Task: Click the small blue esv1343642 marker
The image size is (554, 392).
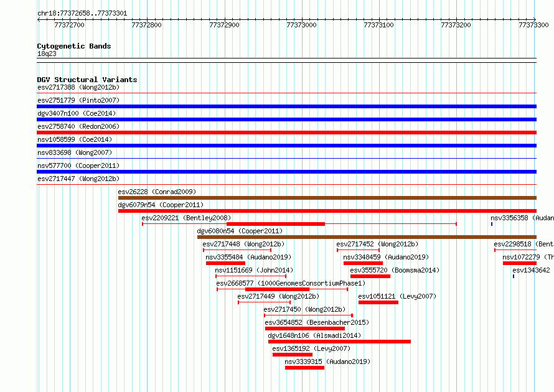Action: coord(514,276)
